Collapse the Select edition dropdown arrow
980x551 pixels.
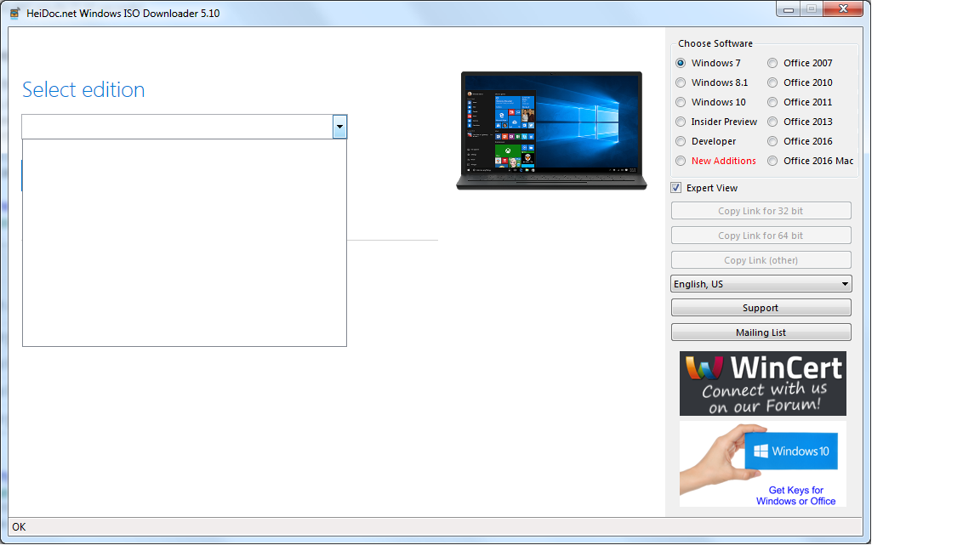[x=339, y=127]
